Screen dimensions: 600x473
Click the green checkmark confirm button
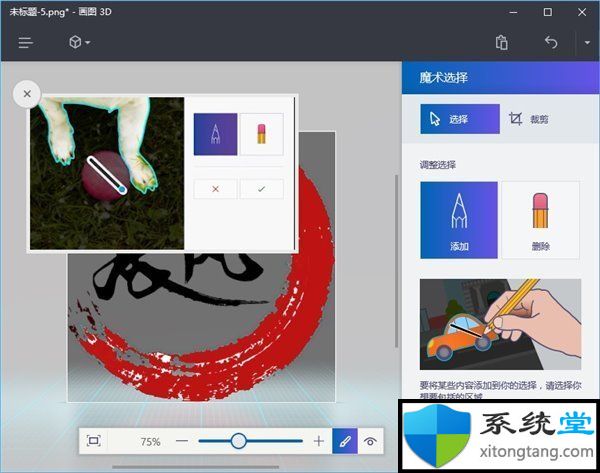tap(262, 188)
